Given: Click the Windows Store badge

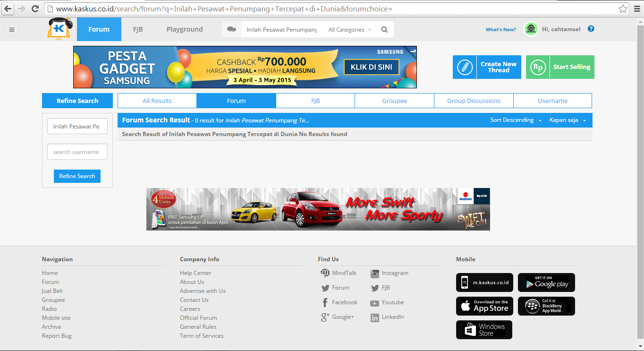Looking at the screenshot, I should point(484,330).
